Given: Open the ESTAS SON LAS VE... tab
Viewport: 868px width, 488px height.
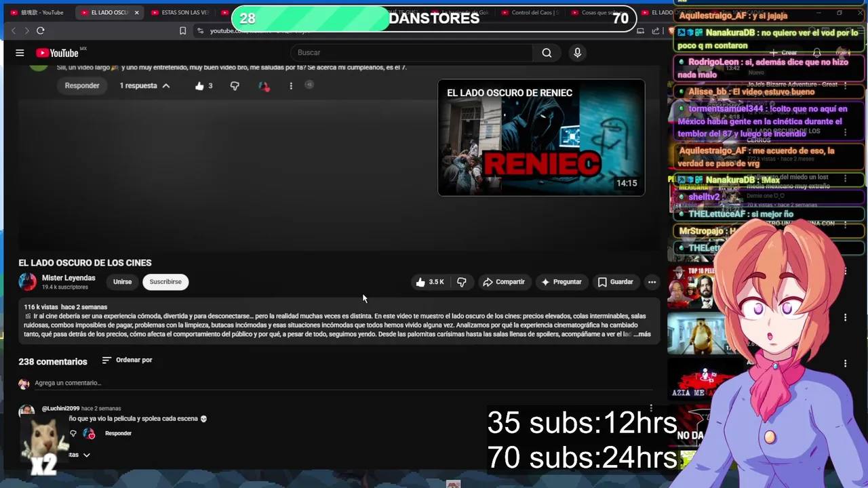Looking at the screenshot, I should 180,12.
